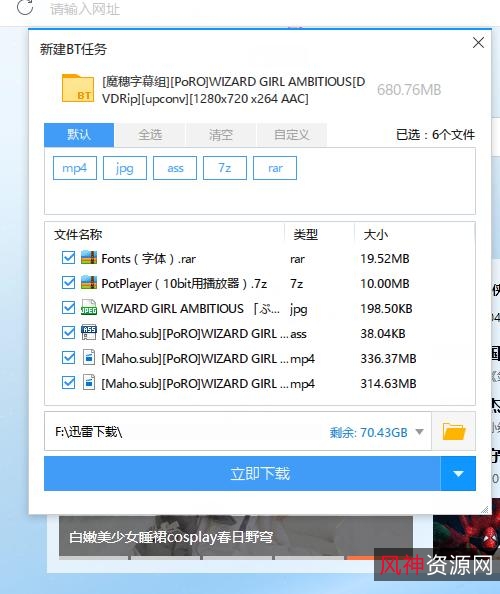Click the 文件名称 column header
The image size is (500, 594).
pyautogui.click(x=78, y=234)
